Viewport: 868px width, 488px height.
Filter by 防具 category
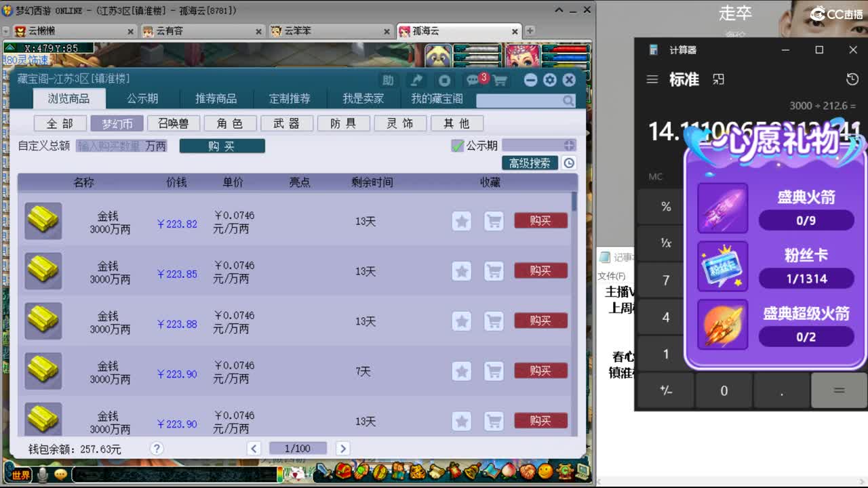click(x=344, y=123)
